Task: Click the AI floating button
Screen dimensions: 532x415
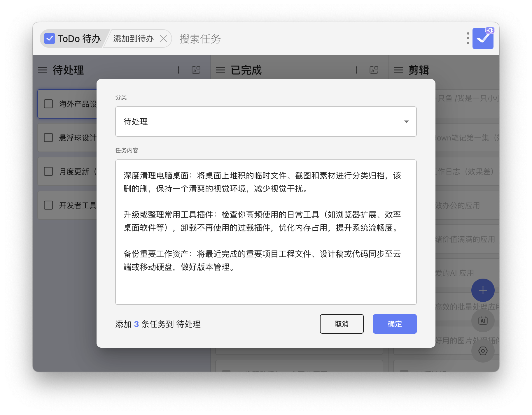Action: 483,321
